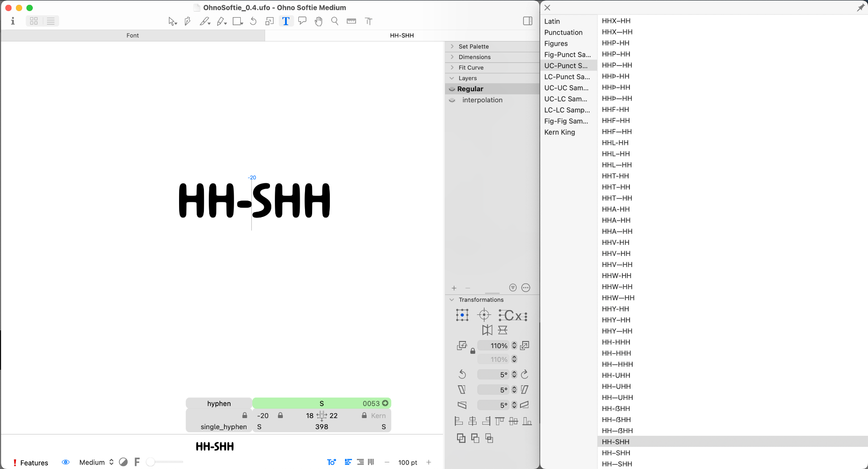Viewport: 868px width, 469px height.
Task: Switch to the HH-SHH tab
Action: click(402, 35)
